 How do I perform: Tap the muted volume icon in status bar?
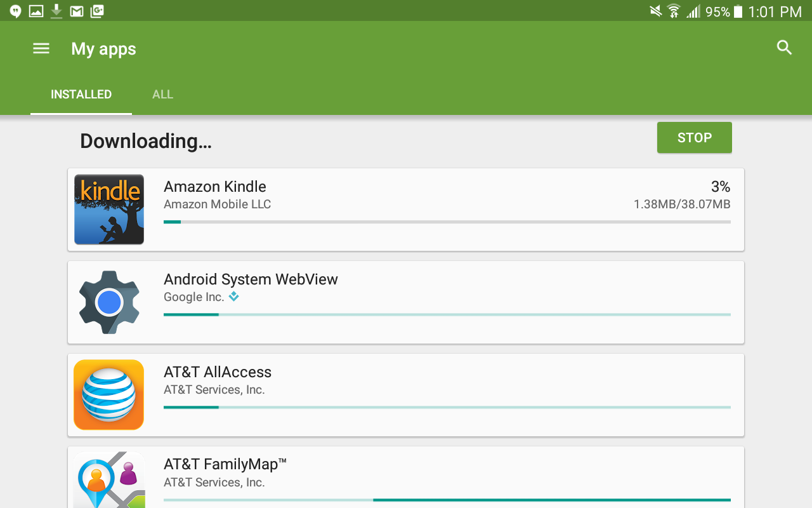(654, 10)
